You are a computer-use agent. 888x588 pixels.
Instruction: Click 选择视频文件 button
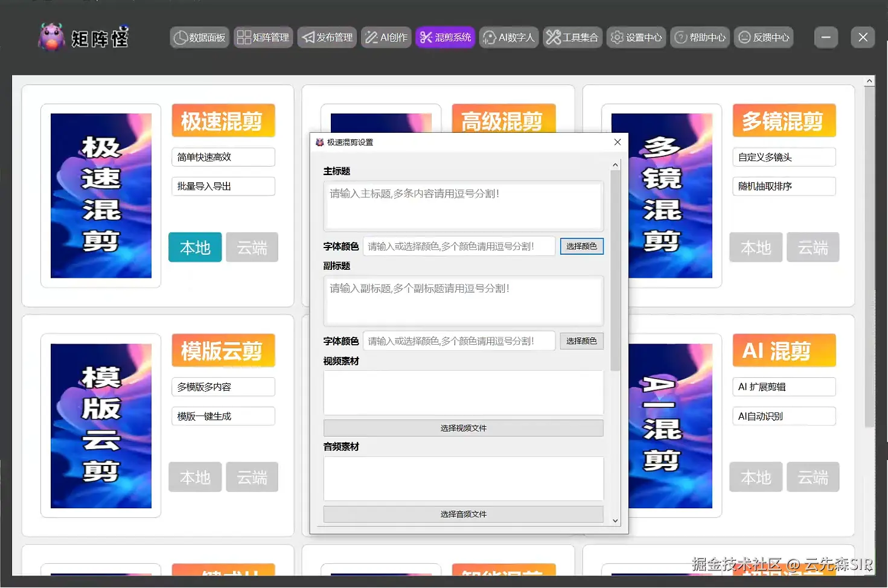point(463,428)
